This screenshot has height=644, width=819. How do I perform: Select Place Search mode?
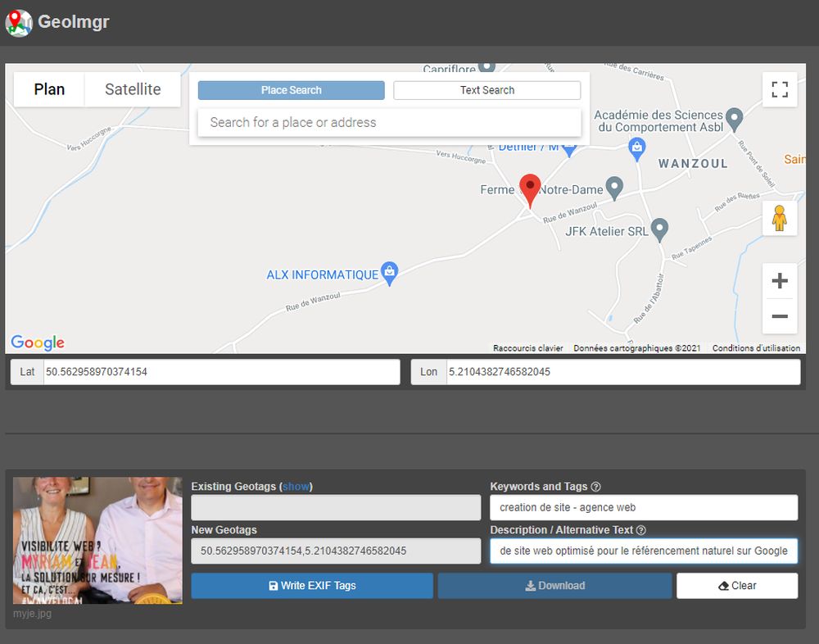coord(292,90)
